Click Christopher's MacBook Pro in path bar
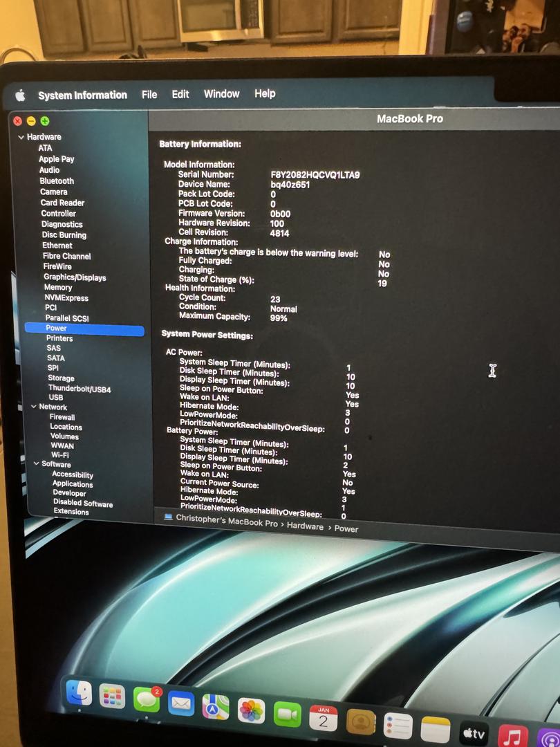 click(227, 520)
